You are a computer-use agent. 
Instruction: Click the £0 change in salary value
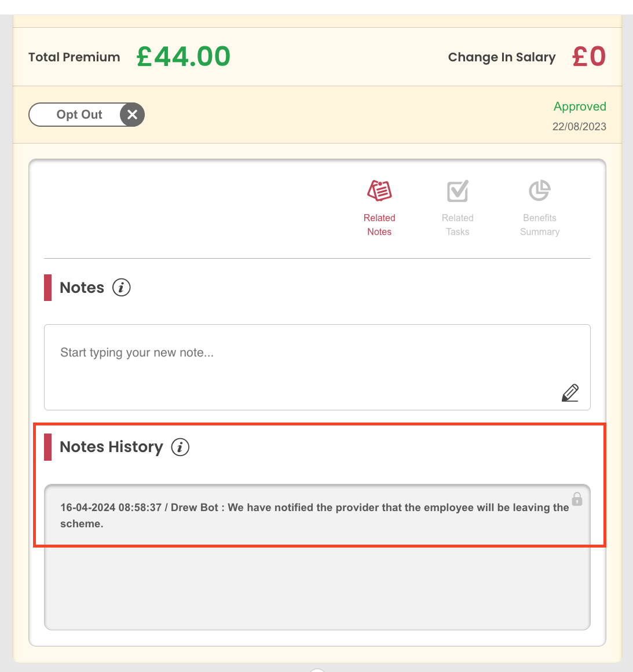589,57
